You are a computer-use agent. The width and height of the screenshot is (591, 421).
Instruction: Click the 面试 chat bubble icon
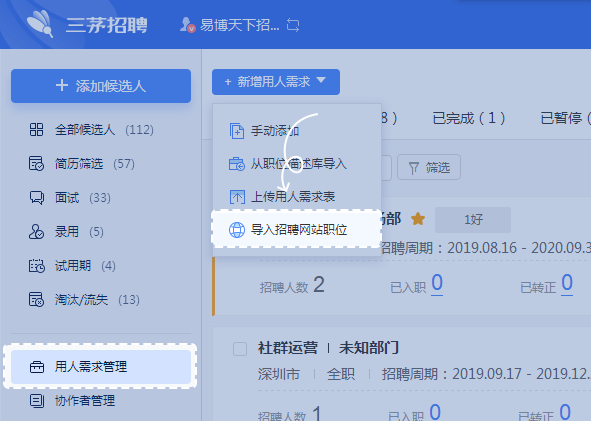(x=37, y=197)
